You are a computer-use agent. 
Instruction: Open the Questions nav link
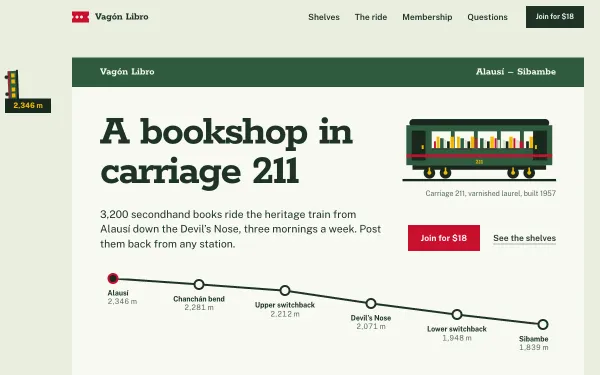click(x=488, y=17)
